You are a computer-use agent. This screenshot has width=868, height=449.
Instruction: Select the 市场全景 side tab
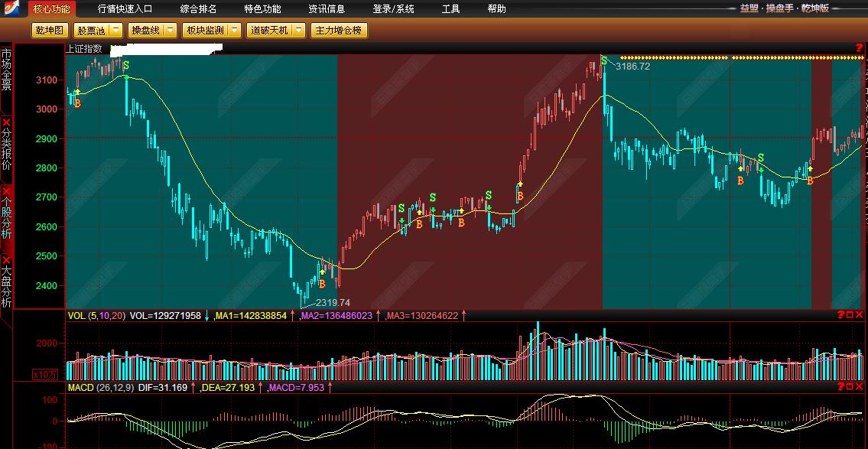click(7, 70)
